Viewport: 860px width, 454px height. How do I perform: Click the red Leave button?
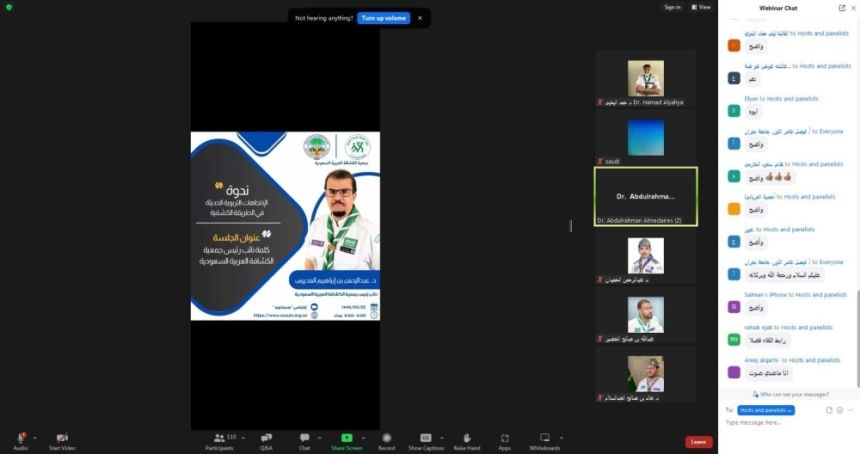pyautogui.click(x=698, y=442)
